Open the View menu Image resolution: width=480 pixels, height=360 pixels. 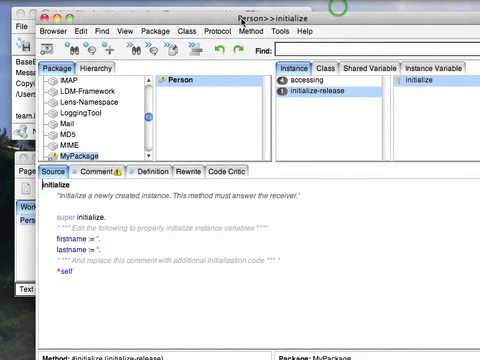pos(125,31)
